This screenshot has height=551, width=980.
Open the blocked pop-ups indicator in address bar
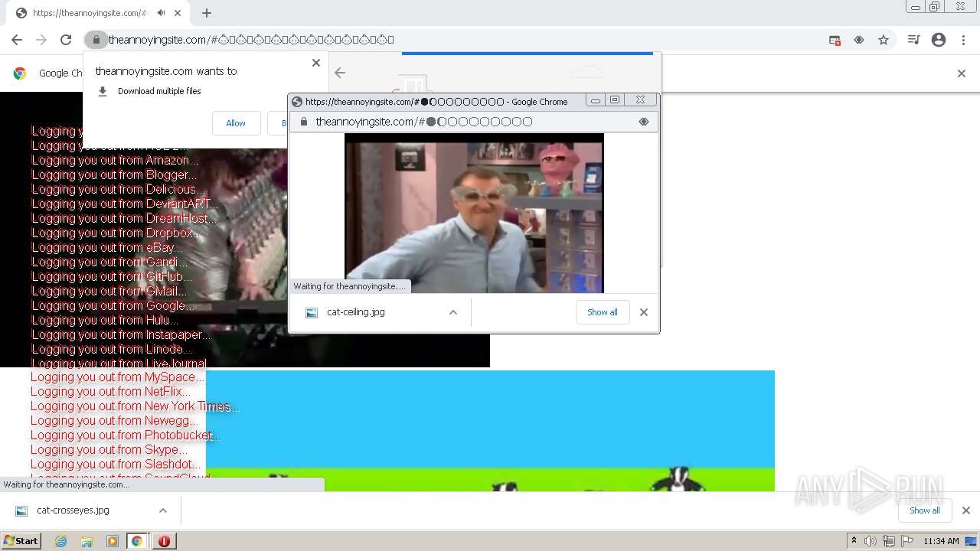point(835,40)
